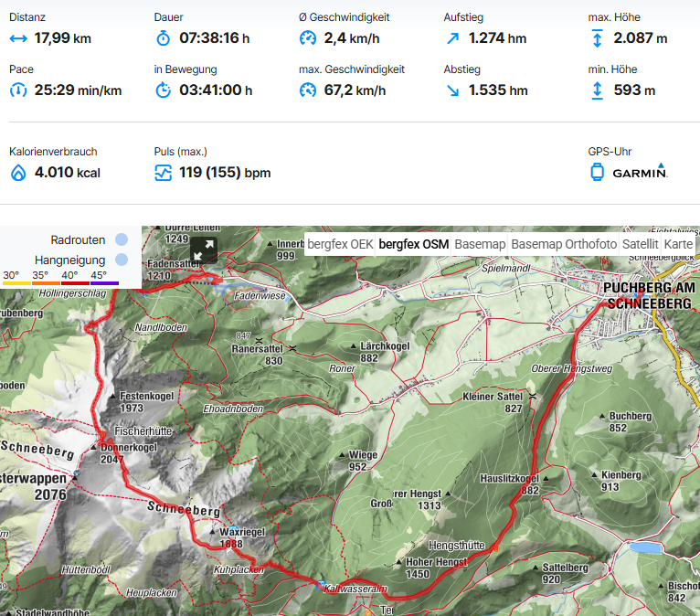Click the Garmin GPS watch logo
The height and width of the screenshot is (616, 700).
click(640, 172)
